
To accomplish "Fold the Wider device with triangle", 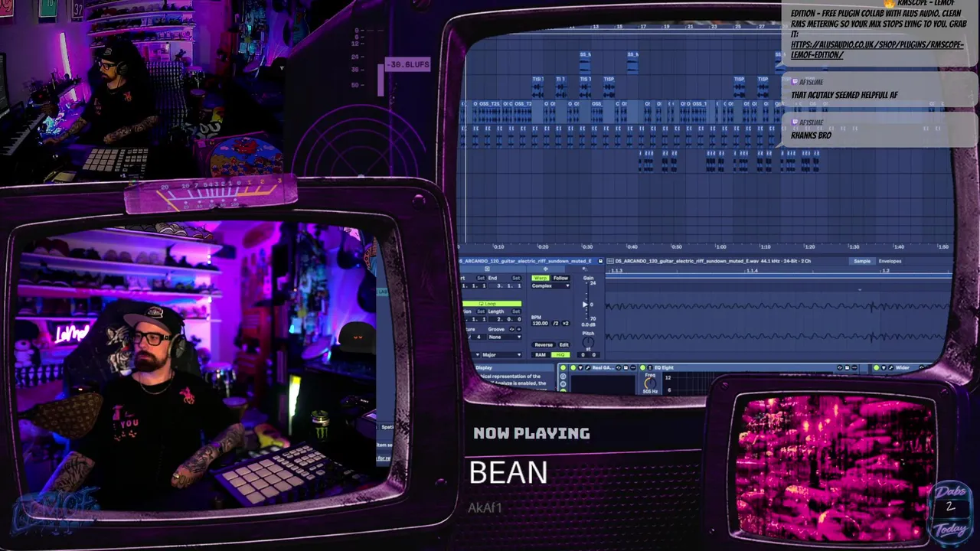I will 884,367.
